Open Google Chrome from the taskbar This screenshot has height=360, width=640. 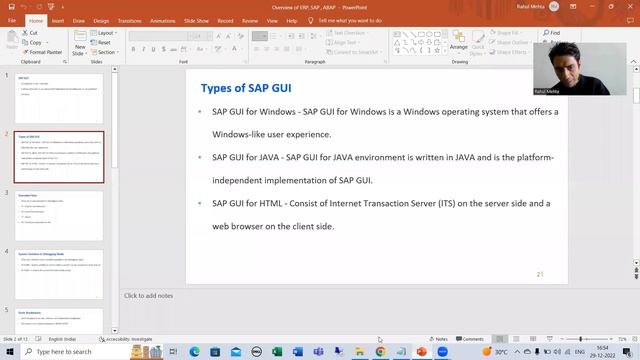tap(380, 351)
